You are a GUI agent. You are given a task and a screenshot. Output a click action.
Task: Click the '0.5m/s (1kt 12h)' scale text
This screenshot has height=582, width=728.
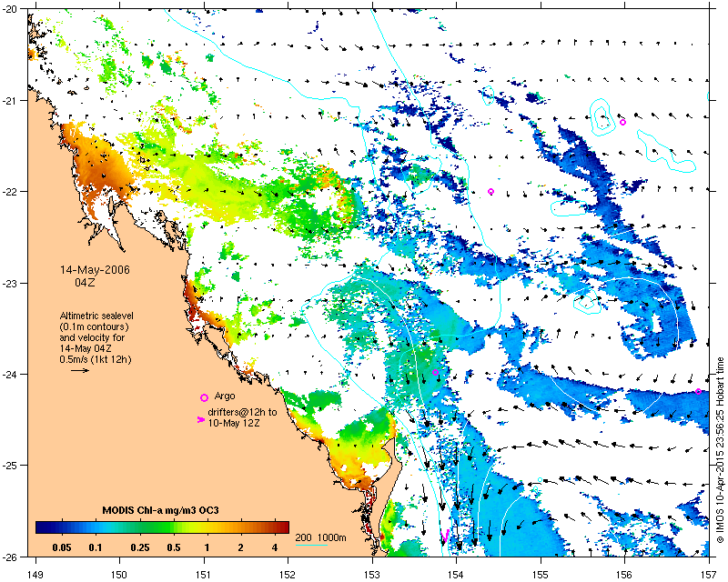pos(96,359)
